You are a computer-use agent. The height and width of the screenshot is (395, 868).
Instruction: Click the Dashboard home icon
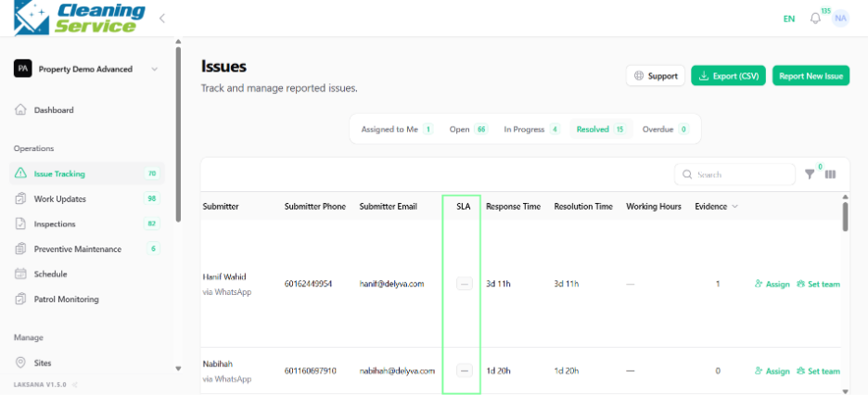(20, 109)
